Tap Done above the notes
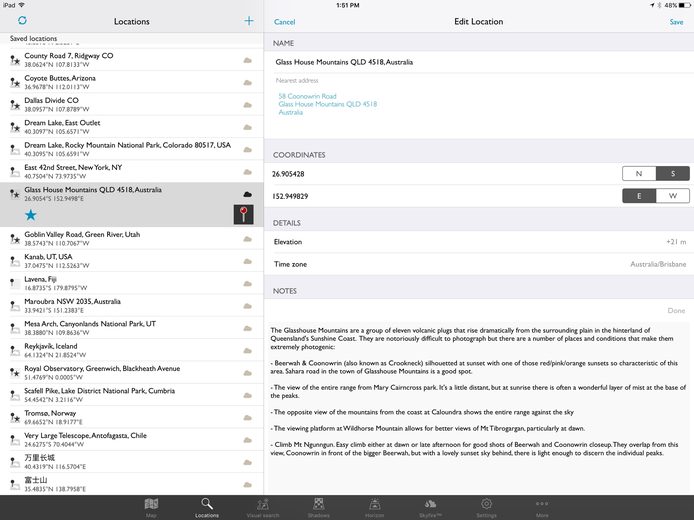The height and width of the screenshot is (520, 694). tap(676, 311)
